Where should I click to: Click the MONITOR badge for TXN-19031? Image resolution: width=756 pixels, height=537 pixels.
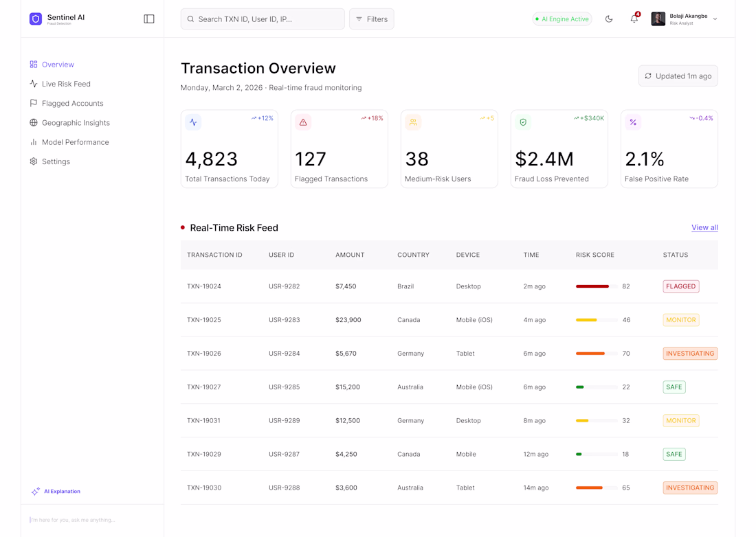click(x=681, y=420)
